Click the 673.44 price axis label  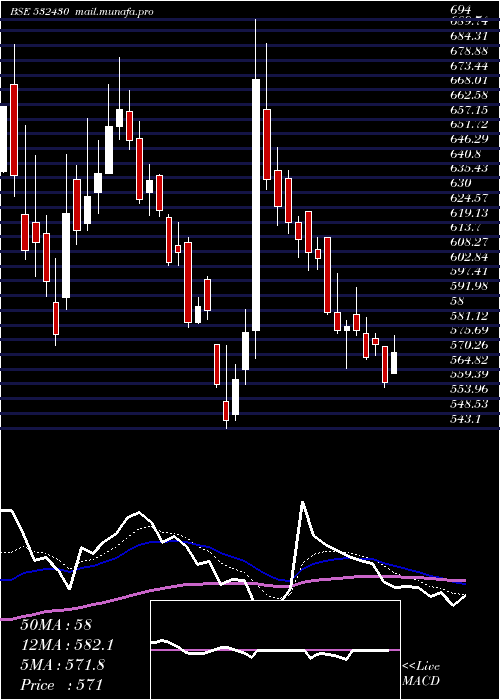coord(469,65)
